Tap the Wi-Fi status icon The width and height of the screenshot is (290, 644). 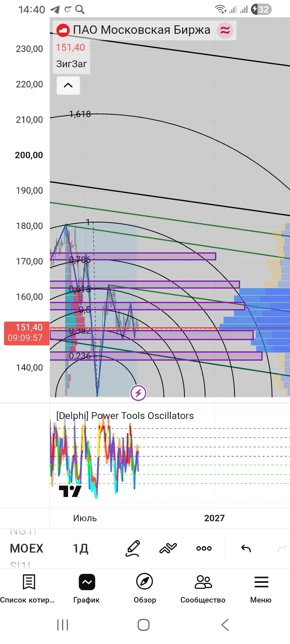pos(220,9)
